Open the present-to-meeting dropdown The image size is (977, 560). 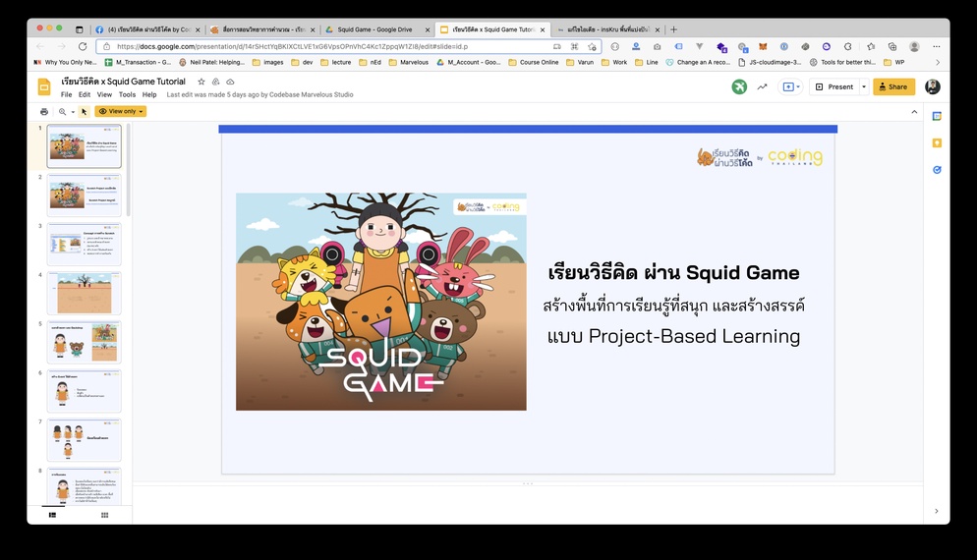point(790,86)
